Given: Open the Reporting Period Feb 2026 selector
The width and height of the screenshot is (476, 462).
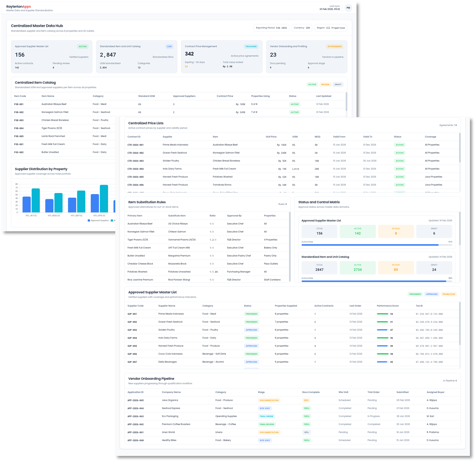Looking at the screenshot, I should point(271,28).
